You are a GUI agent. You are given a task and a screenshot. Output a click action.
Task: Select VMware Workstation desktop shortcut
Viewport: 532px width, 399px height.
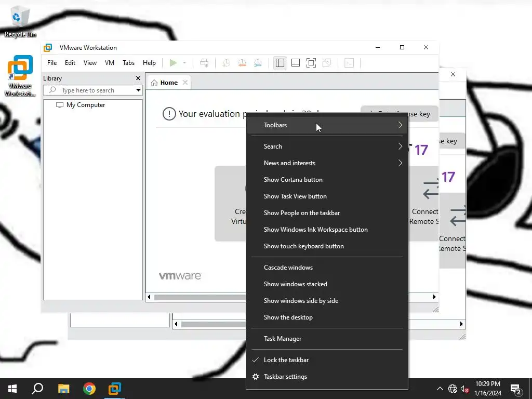pos(20,76)
